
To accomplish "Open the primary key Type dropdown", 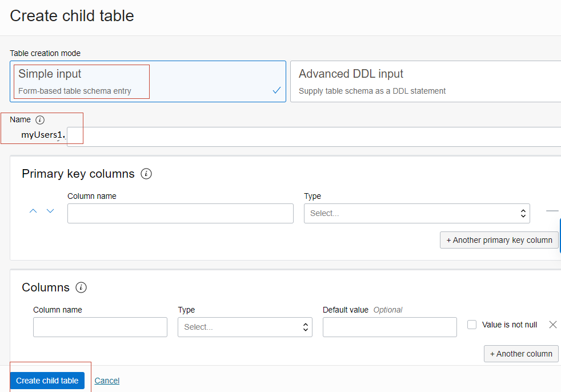I will [416, 213].
